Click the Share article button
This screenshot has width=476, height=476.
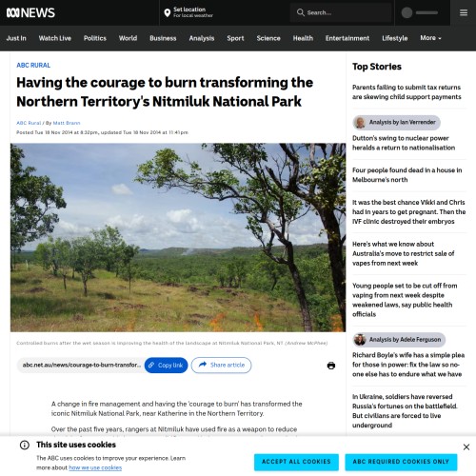coord(221,366)
